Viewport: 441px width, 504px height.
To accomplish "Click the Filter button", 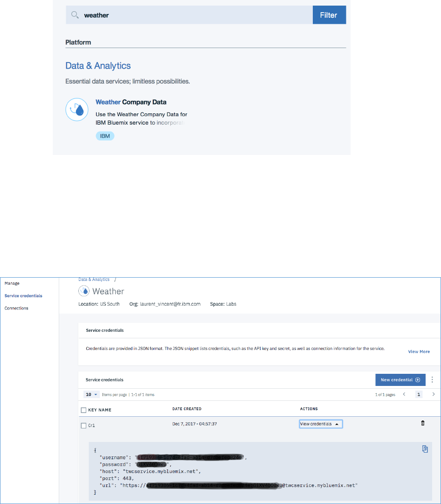I will pyautogui.click(x=329, y=15).
